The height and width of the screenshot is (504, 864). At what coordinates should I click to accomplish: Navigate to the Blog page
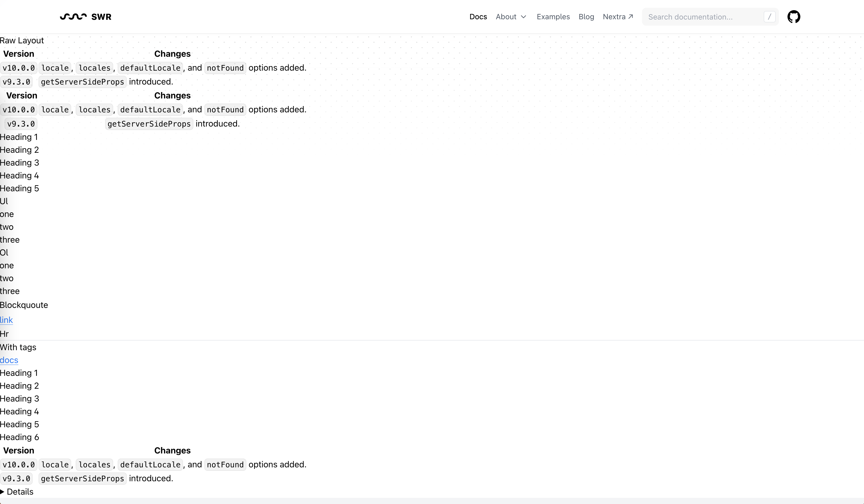pyautogui.click(x=586, y=17)
